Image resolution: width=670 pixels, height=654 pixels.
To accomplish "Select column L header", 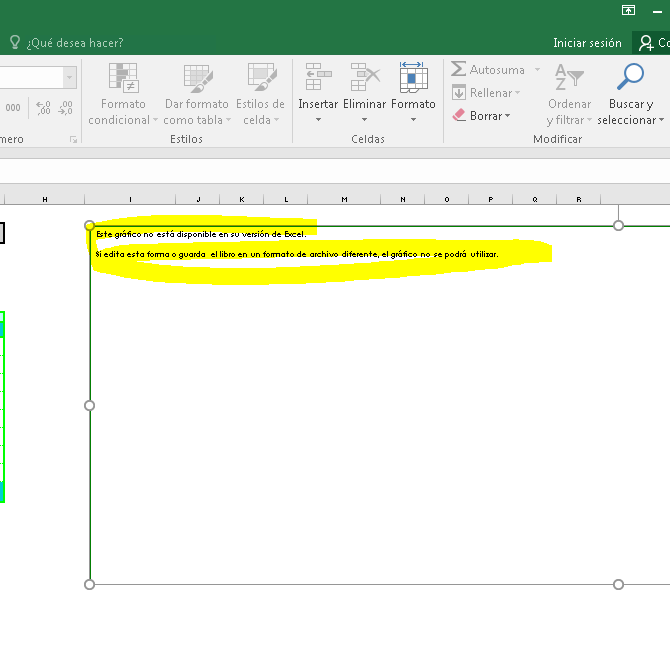I will coord(286,199).
